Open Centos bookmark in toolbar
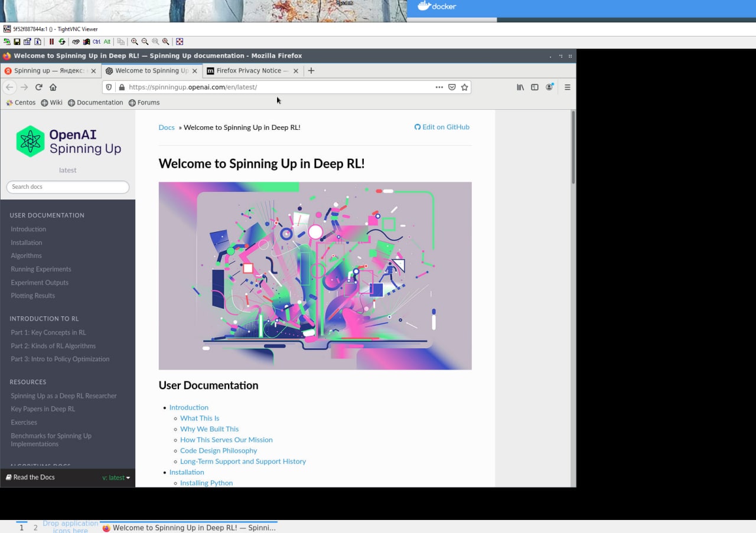756x533 pixels. (x=21, y=102)
